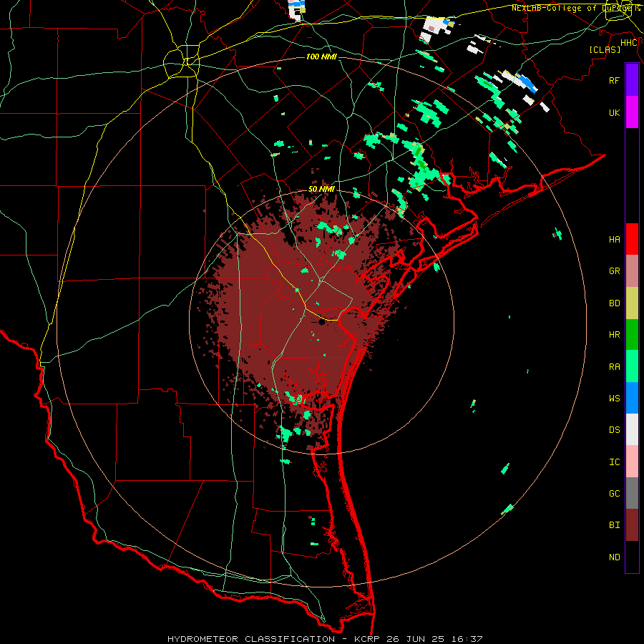
Task: Click the WS blue legend swatch
Action: point(632,398)
